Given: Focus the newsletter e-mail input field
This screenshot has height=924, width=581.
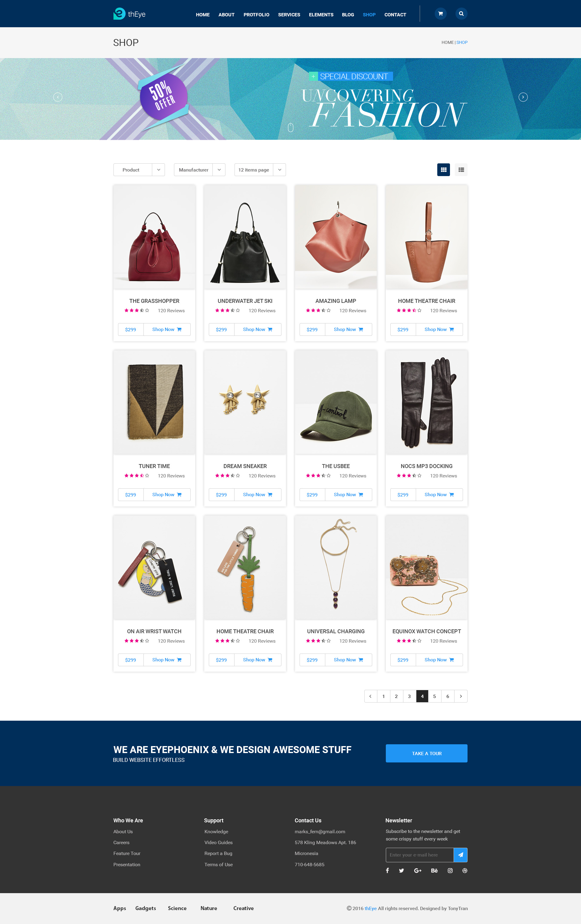Looking at the screenshot, I should [419, 854].
